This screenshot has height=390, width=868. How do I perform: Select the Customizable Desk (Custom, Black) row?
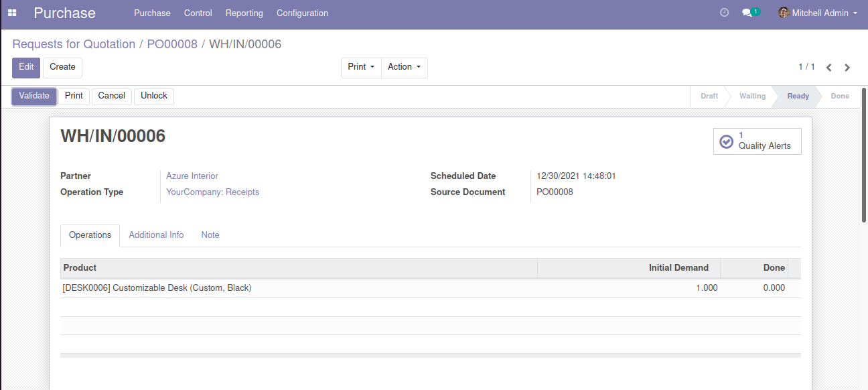(x=431, y=288)
